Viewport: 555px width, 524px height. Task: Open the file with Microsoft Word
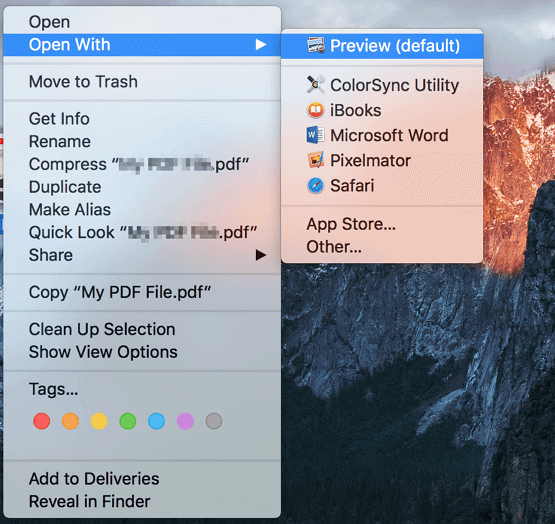click(382, 135)
